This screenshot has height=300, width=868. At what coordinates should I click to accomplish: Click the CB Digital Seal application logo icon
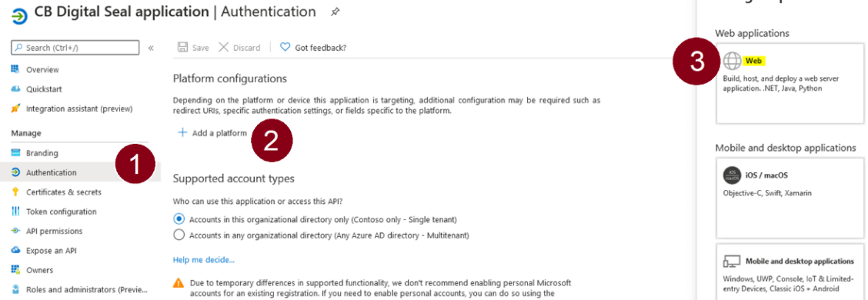coord(19,17)
